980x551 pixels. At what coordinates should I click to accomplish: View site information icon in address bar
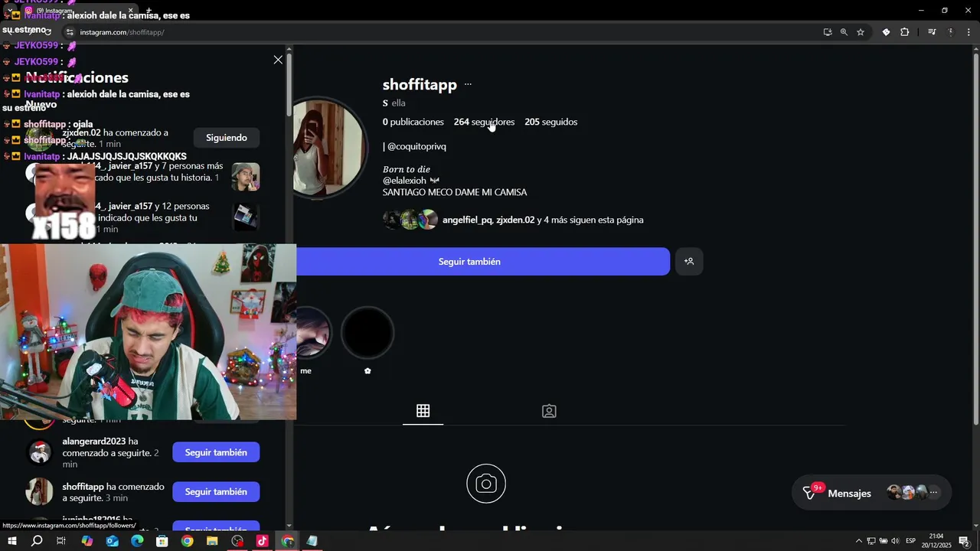pyautogui.click(x=69, y=32)
